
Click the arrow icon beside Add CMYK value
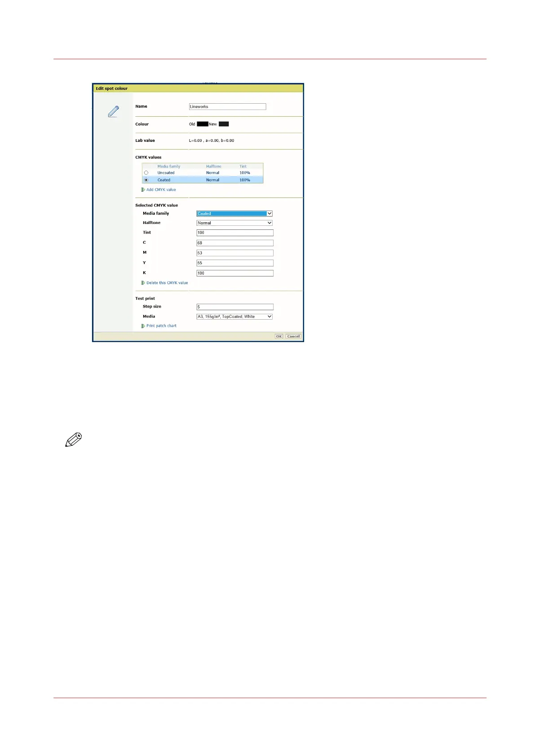[x=143, y=190]
